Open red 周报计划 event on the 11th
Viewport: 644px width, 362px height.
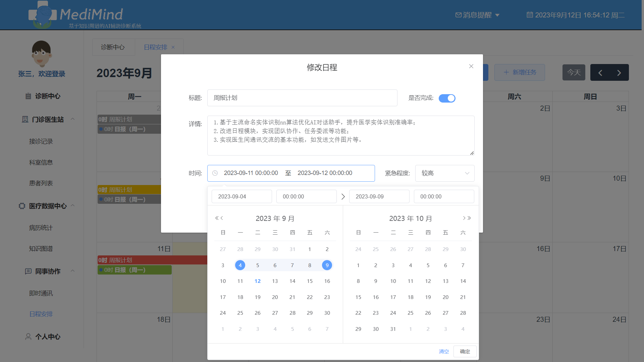click(x=153, y=260)
